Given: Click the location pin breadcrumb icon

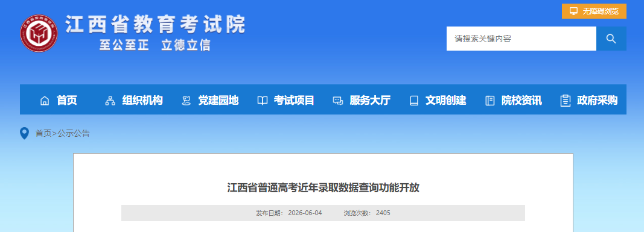Looking at the screenshot, I should (x=25, y=133).
